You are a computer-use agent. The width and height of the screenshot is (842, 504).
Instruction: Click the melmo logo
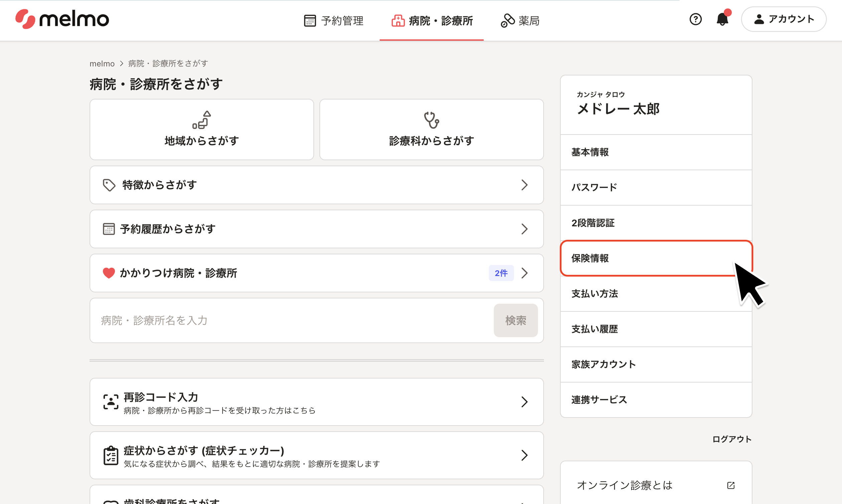click(62, 19)
